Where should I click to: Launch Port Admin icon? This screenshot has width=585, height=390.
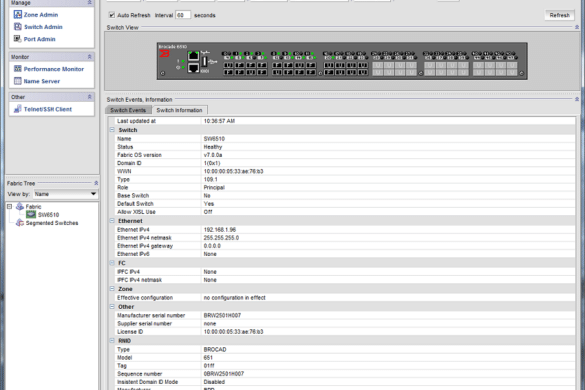click(x=18, y=39)
